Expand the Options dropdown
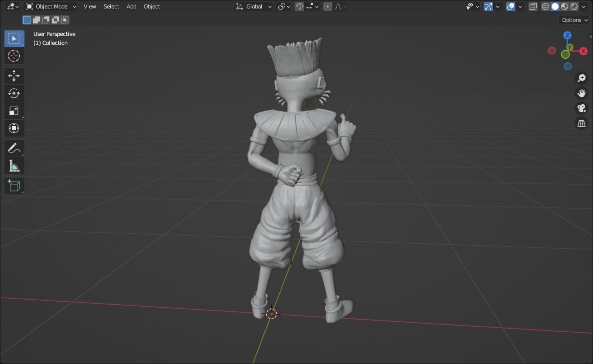This screenshot has width=593, height=364. click(x=575, y=20)
